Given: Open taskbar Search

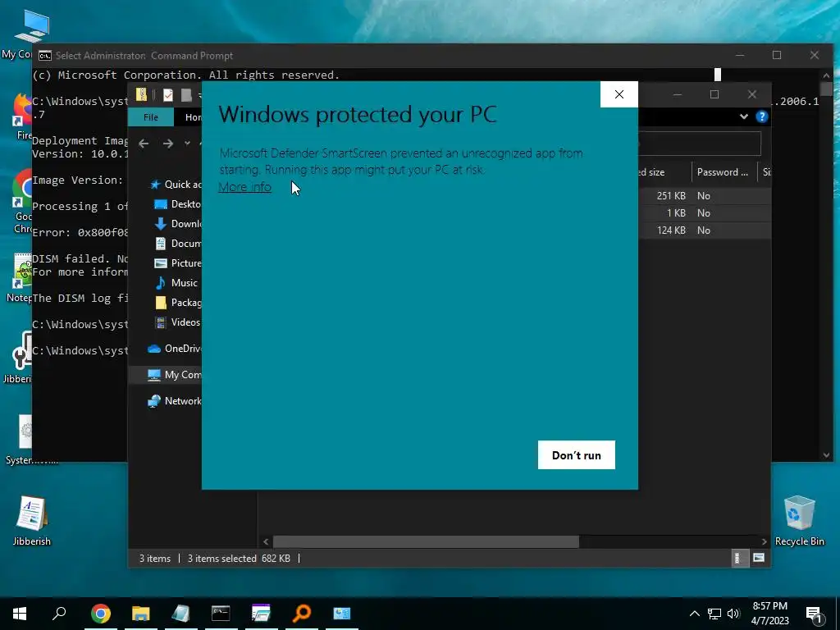Looking at the screenshot, I should pyautogui.click(x=59, y=614).
